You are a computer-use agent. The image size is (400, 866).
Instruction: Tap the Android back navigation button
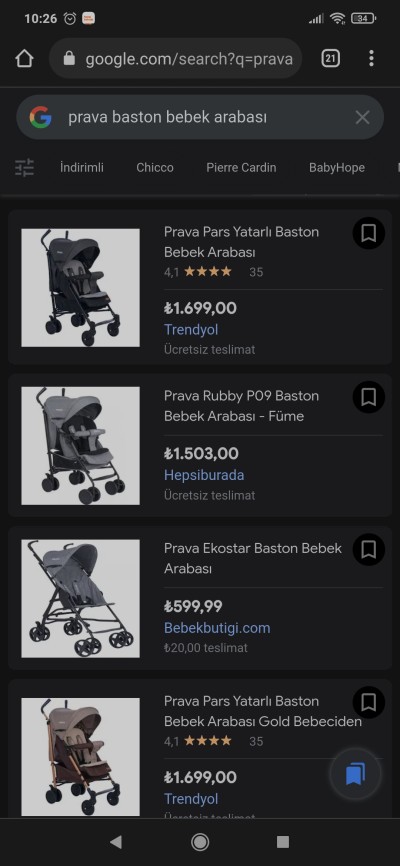pyautogui.click(x=116, y=842)
